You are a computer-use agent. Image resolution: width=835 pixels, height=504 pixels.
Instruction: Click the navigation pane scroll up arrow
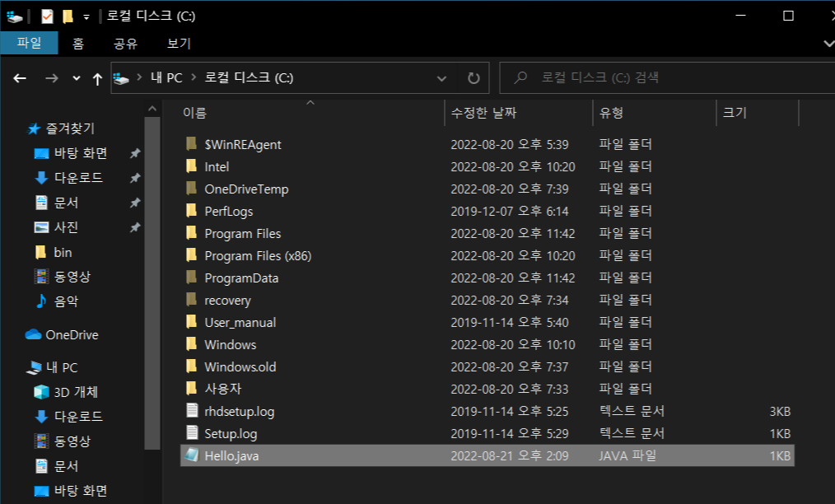[152, 109]
